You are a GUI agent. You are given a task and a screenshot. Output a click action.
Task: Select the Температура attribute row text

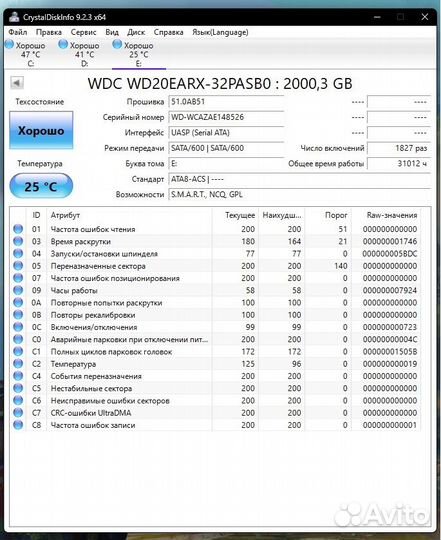point(73,364)
